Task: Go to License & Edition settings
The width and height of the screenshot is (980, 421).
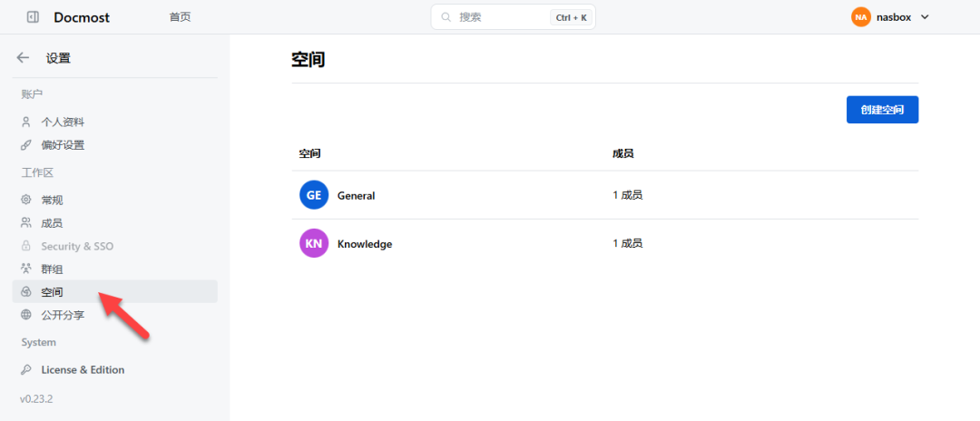Action: (83, 370)
